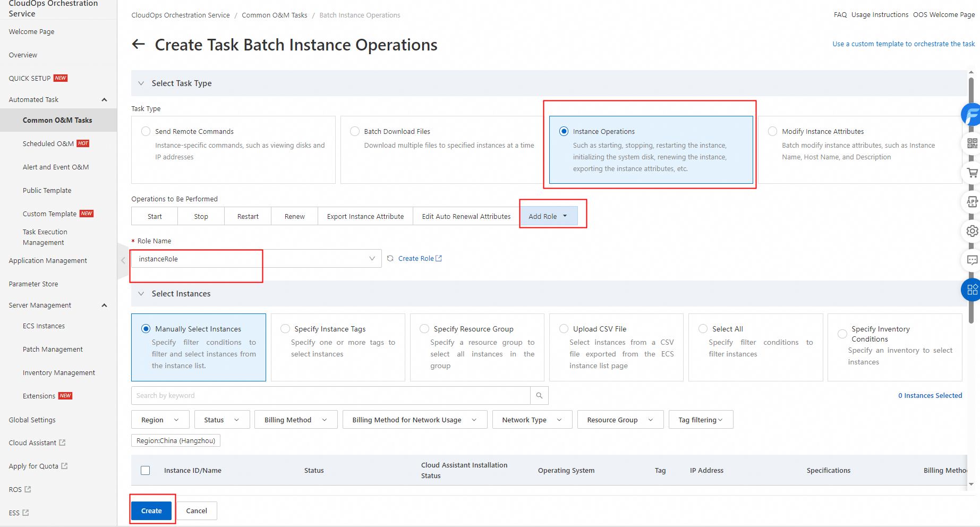This screenshot has width=980, height=527.
Task: Open Scheduled O&M in sidebar
Action: click(48, 143)
